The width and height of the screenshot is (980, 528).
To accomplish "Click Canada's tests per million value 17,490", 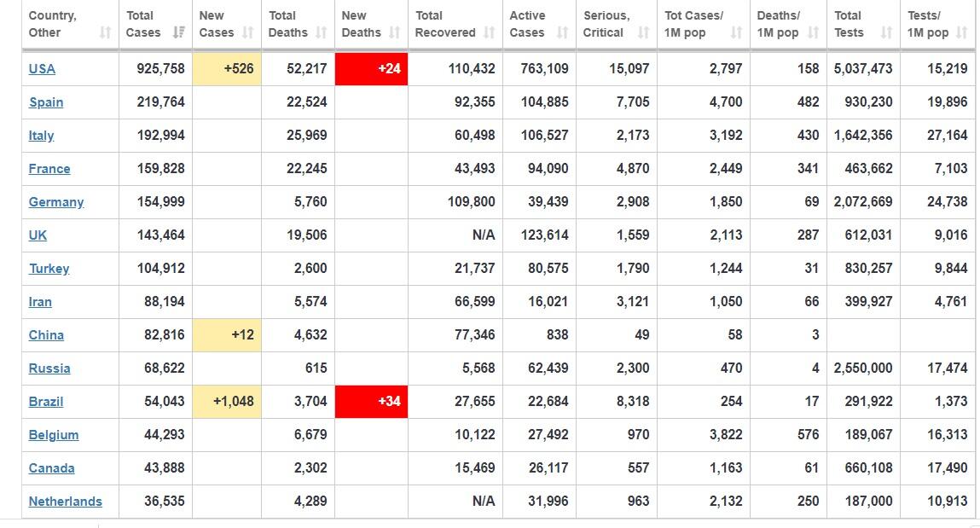I will [948, 468].
